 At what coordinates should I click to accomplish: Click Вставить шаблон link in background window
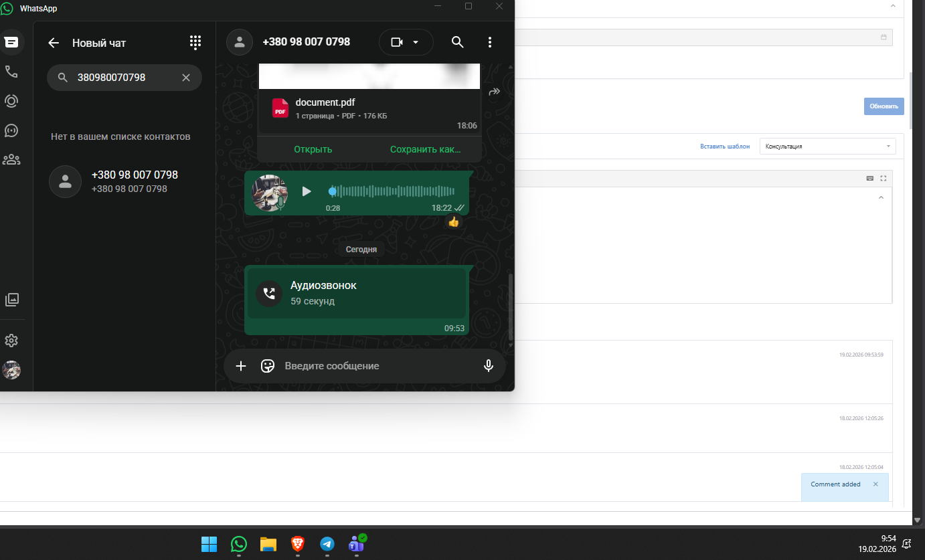click(725, 146)
